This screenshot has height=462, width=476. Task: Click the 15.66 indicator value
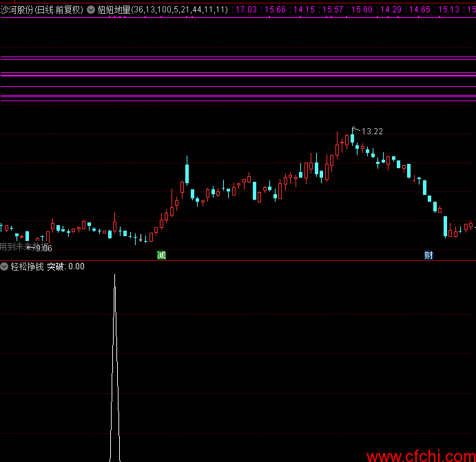coord(275,10)
